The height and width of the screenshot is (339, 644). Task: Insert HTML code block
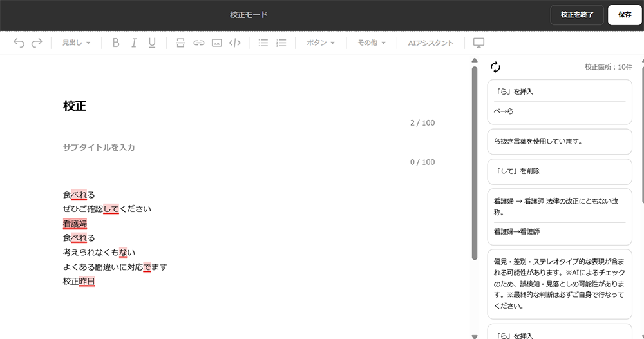235,43
